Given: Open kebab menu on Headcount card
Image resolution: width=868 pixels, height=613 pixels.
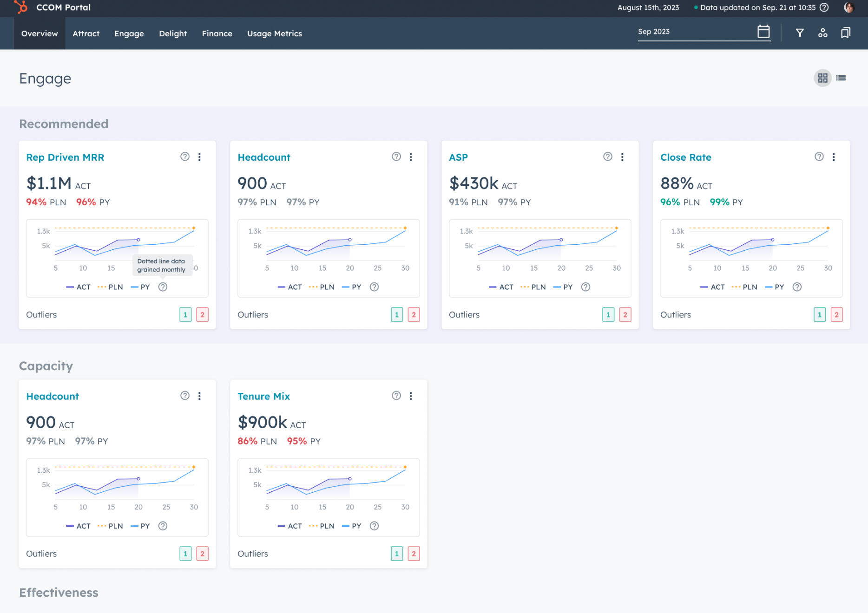Looking at the screenshot, I should click(x=411, y=157).
